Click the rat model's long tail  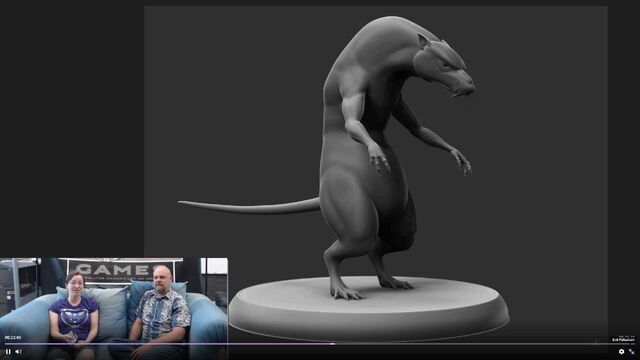[249, 207]
